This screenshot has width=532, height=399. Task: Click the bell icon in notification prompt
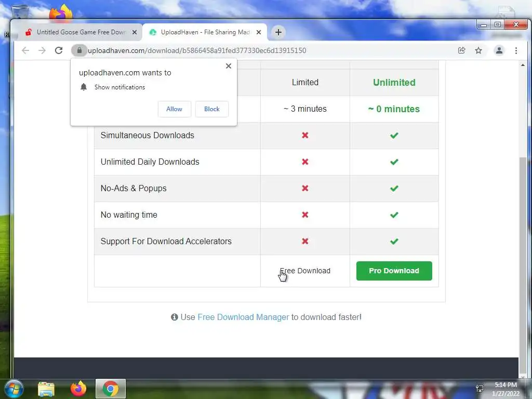84,87
